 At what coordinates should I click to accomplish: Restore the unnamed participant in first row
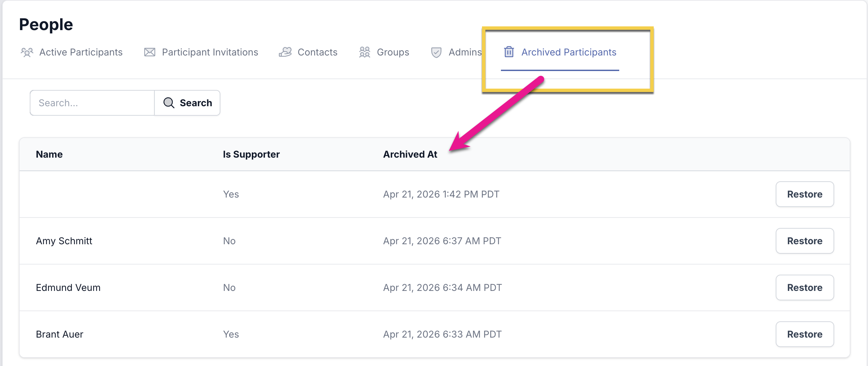804,194
